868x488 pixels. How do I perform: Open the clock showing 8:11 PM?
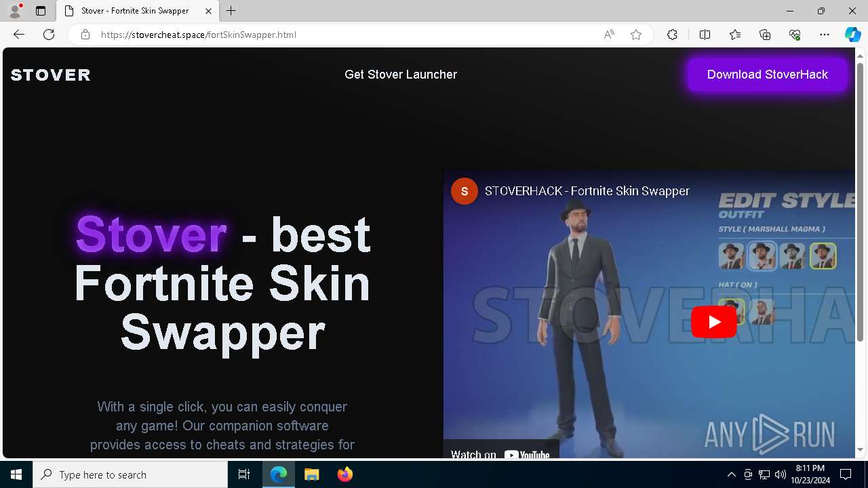pyautogui.click(x=810, y=474)
